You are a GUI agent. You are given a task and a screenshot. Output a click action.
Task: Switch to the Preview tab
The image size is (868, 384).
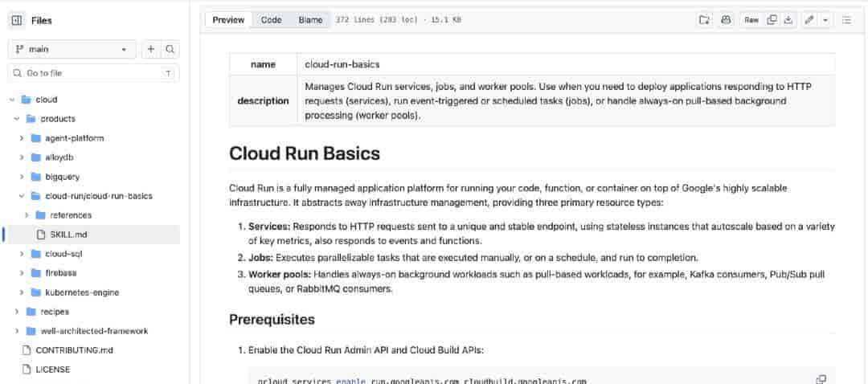(x=228, y=20)
